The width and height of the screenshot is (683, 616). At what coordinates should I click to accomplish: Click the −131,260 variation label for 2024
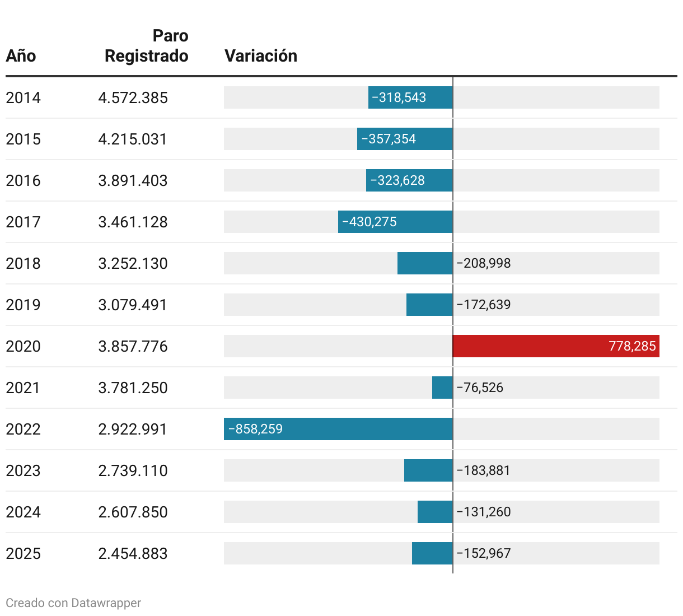(484, 512)
